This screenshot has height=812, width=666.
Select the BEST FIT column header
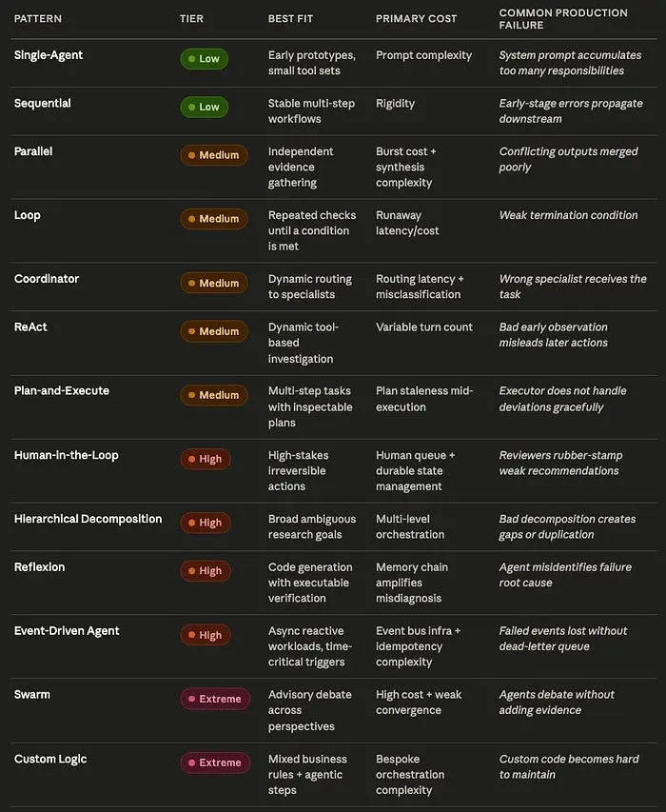click(x=290, y=19)
